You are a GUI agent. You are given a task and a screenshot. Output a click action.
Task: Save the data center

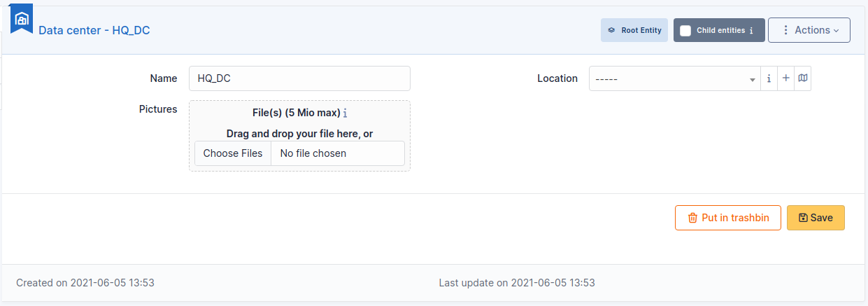click(816, 218)
